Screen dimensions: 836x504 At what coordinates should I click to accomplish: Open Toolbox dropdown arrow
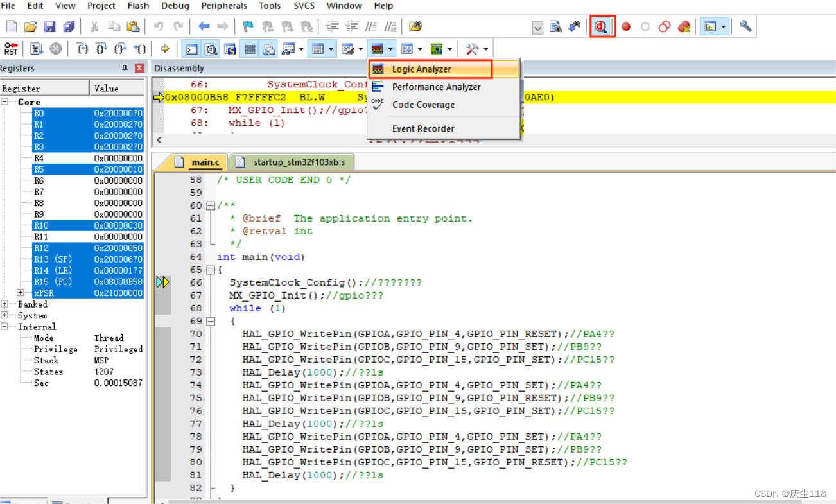click(485, 49)
